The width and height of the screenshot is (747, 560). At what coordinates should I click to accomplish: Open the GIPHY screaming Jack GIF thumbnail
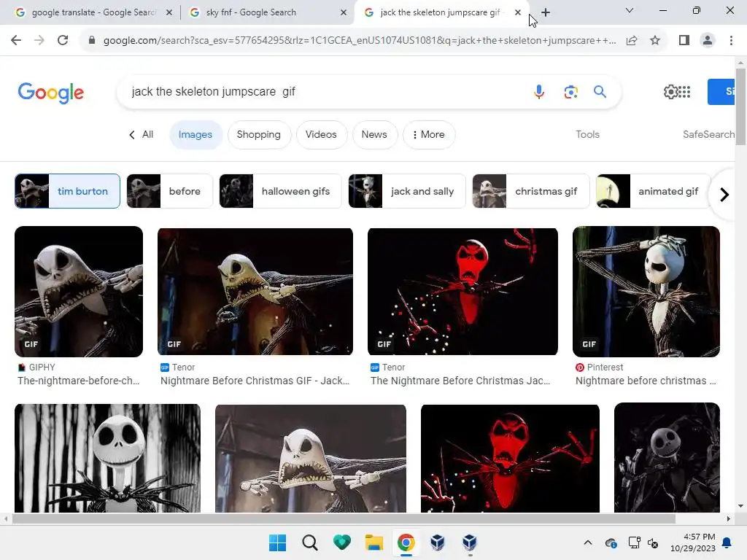tap(79, 292)
